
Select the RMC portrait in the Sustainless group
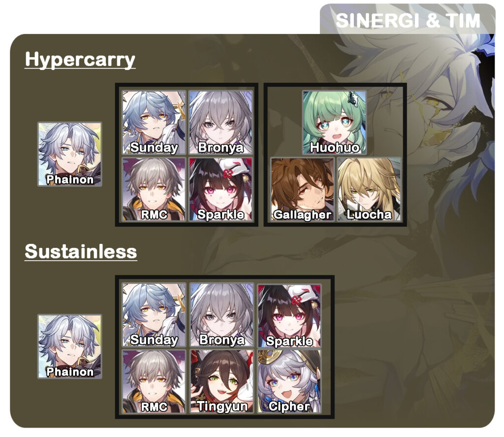pos(154,382)
